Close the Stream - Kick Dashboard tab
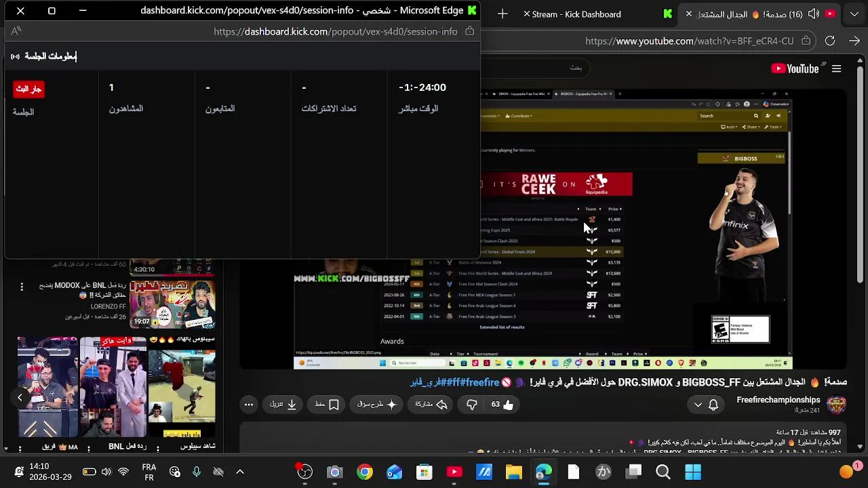 point(526,14)
